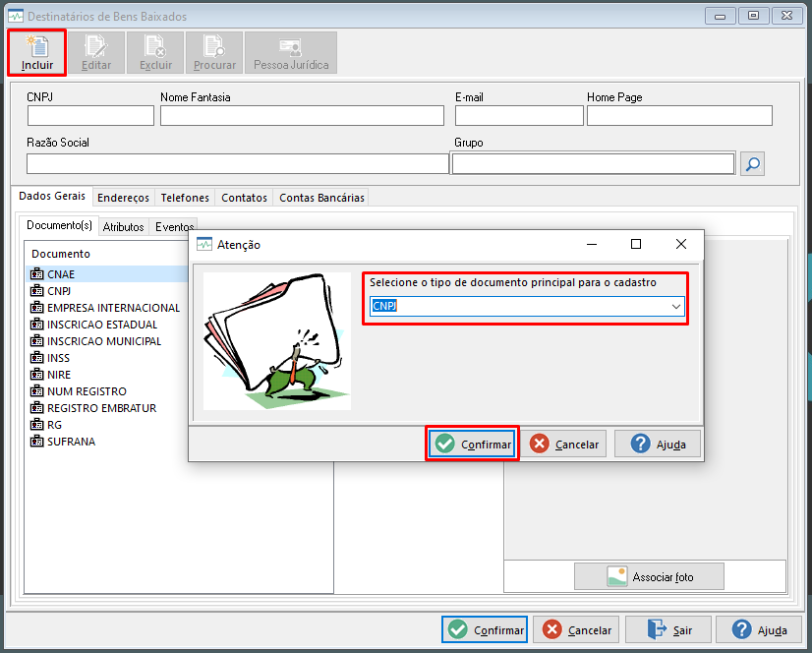Switch to the Telefones tab

point(185,198)
